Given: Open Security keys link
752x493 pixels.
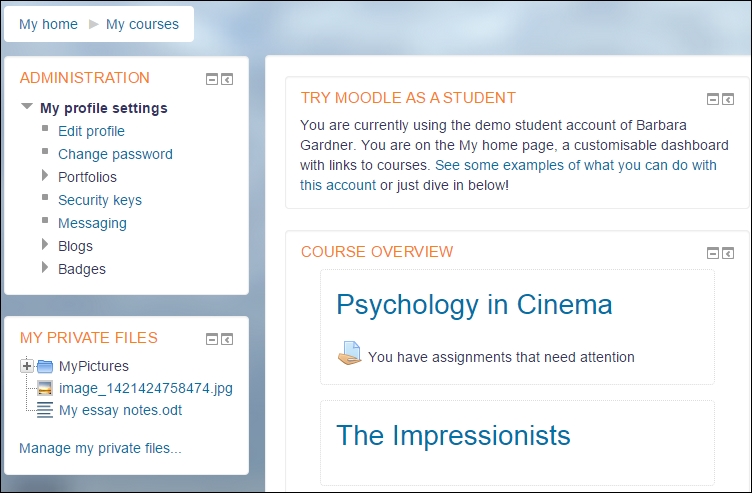Looking at the screenshot, I should click(x=100, y=200).
